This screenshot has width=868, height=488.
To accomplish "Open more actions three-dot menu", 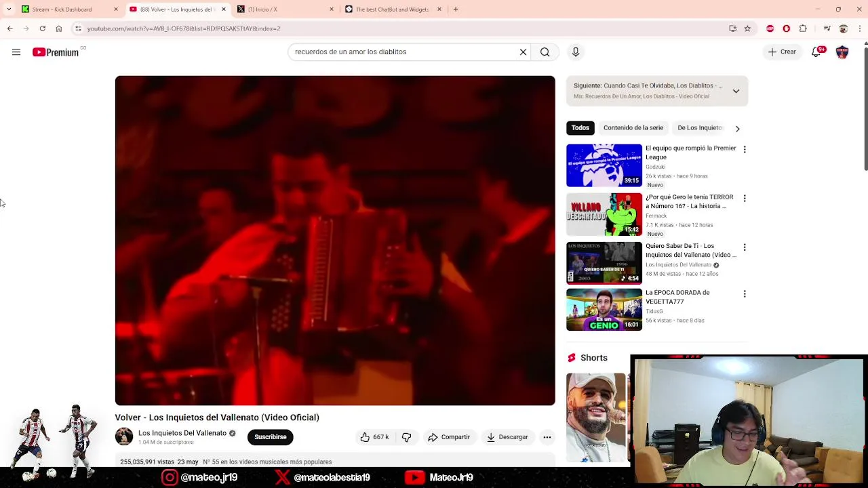I will pos(547,437).
